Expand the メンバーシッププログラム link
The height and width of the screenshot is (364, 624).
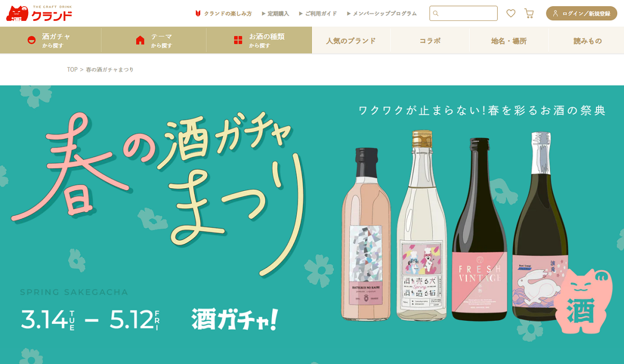(x=382, y=14)
